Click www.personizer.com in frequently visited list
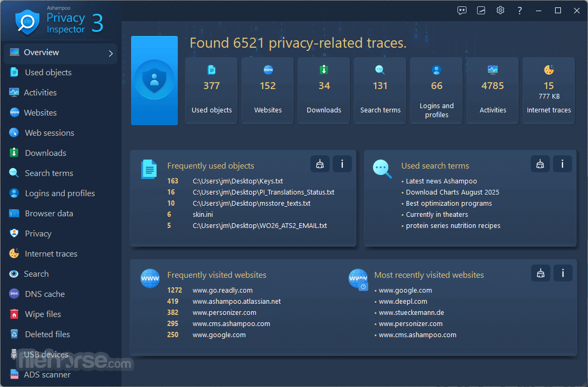This screenshot has width=588, height=387. click(224, 312)
